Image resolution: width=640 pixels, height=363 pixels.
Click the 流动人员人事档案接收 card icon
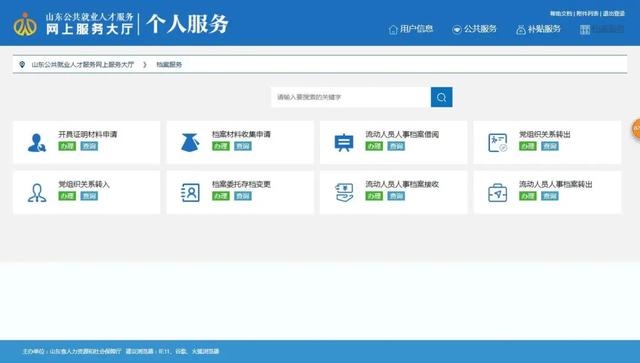point(344,193)
